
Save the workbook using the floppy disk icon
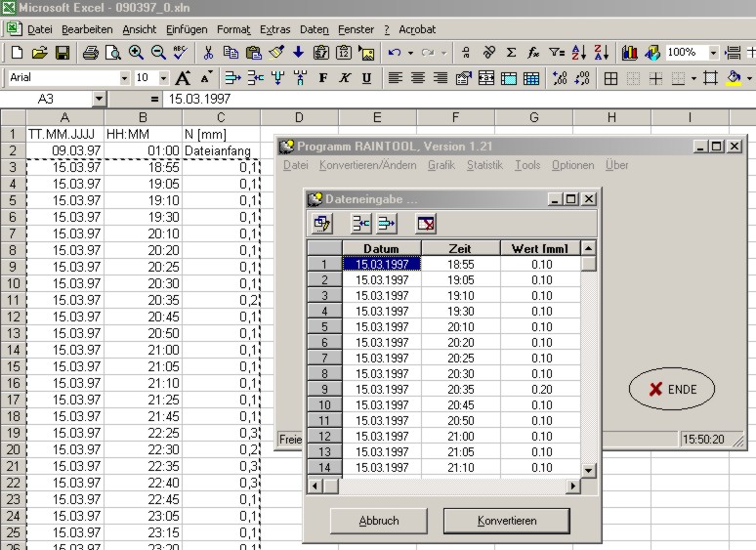point(63,53)
